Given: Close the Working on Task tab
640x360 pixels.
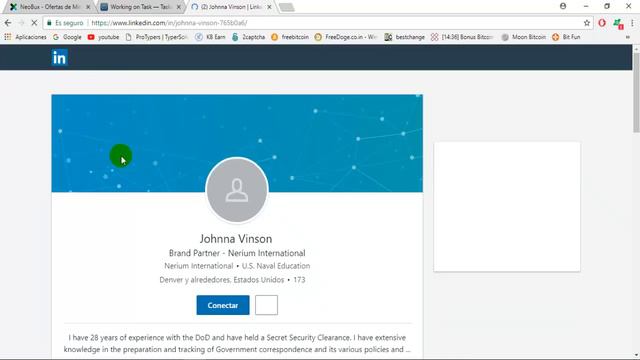Looking at the screenshot, I should click(179, 7).
